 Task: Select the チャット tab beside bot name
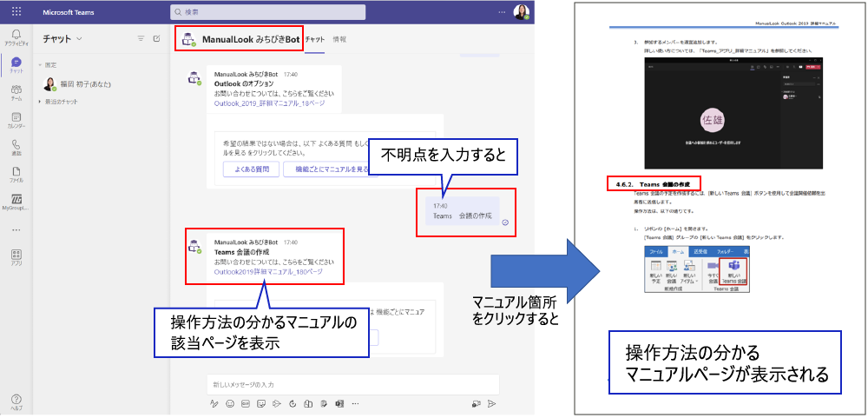click(315, 40)
